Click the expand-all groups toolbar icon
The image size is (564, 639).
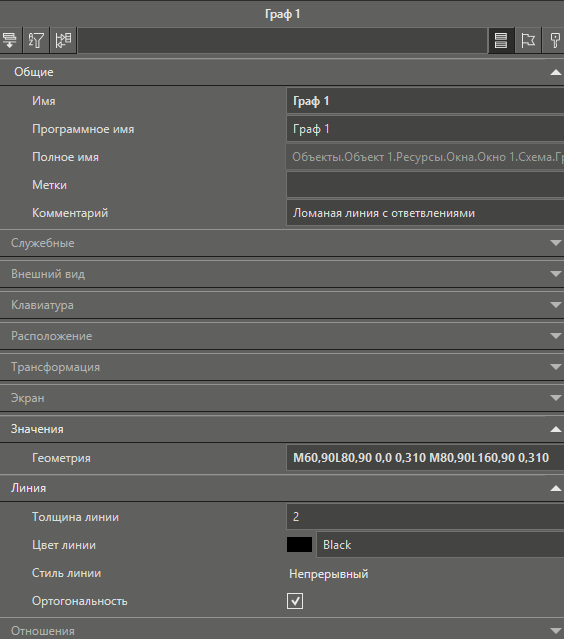[x=10, y=40]
